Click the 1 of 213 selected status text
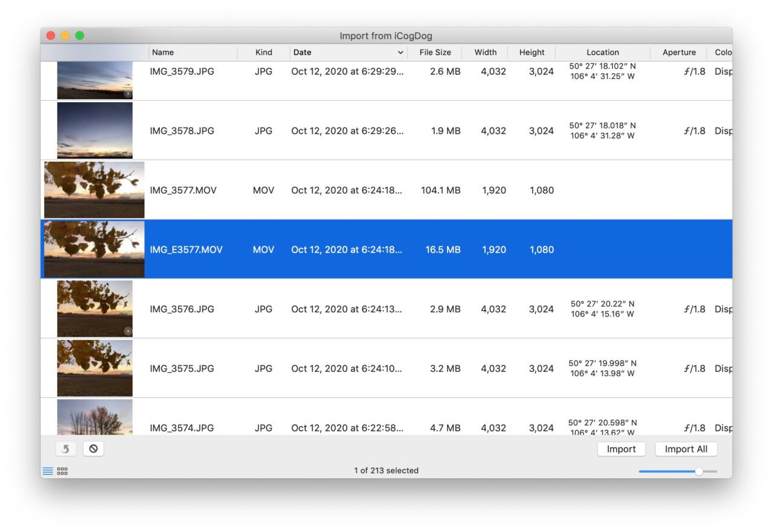 tap(386, 470)
